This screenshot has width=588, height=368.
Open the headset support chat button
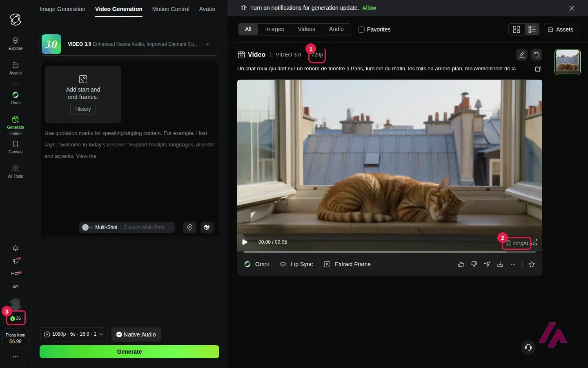(x=528, y=348)
